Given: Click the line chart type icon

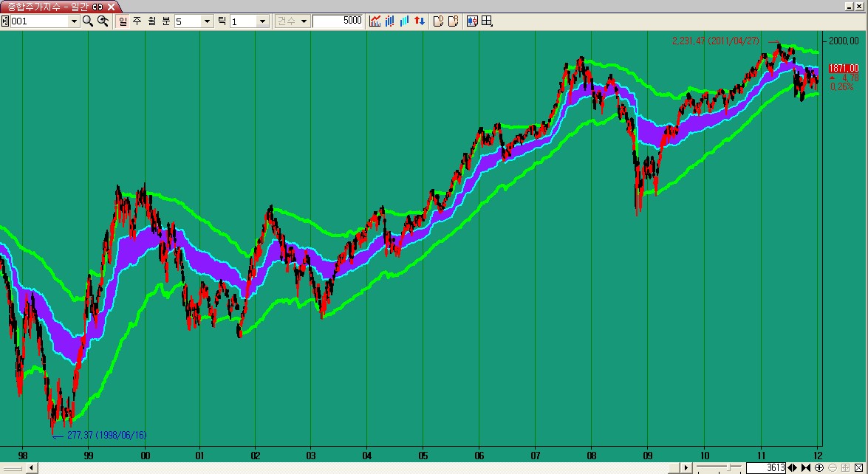Looking at the screenshot, I should click(375, 21).
